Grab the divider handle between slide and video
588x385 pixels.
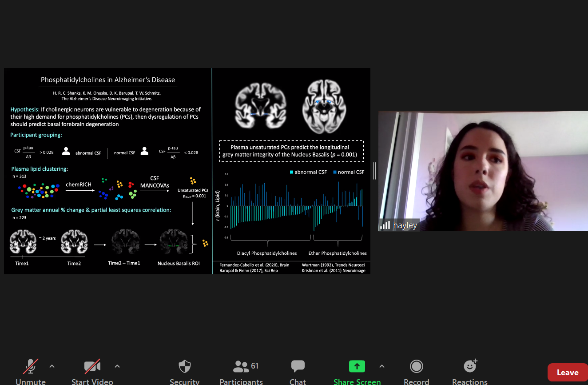click(x=374, y=171)
